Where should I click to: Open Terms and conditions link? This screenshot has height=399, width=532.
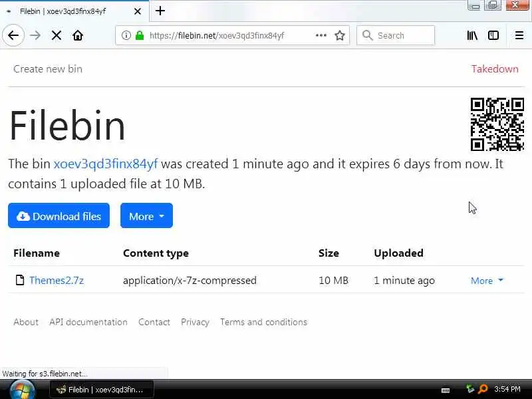pos(263,322)
